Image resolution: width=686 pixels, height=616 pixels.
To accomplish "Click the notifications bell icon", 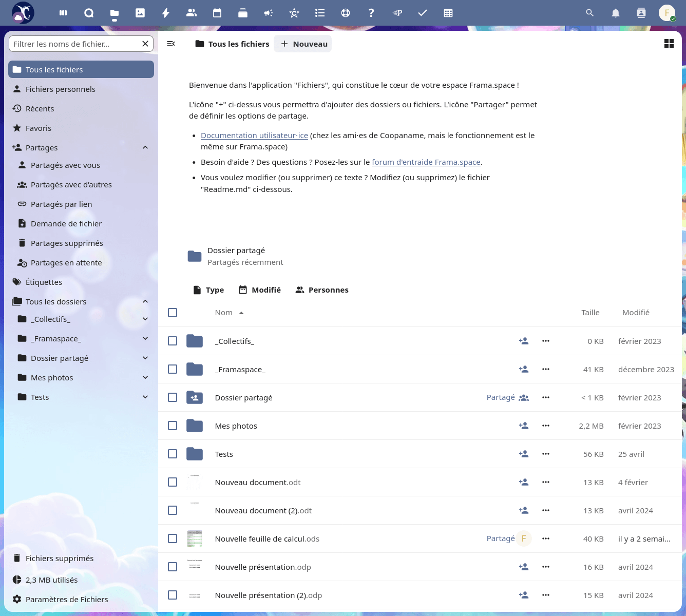I will pos(615,13).
